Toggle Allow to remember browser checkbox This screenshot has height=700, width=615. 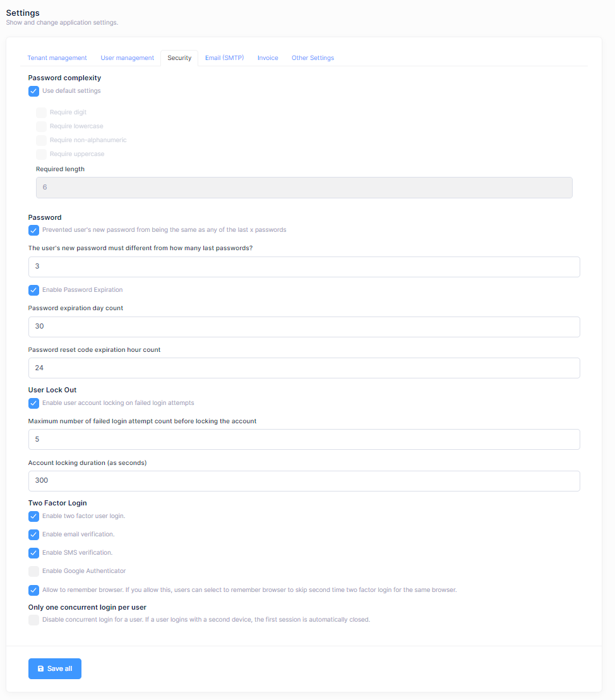(33, 590)
